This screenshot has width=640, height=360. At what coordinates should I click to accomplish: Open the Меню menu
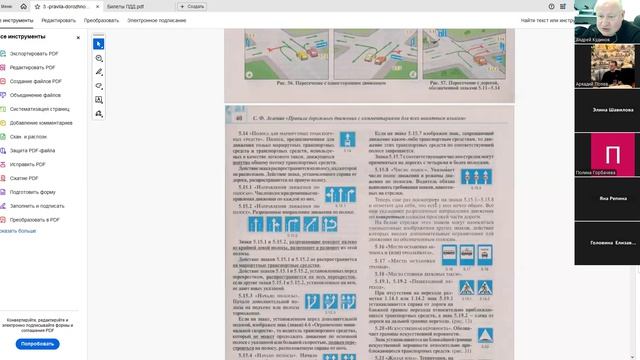point(6,6)
